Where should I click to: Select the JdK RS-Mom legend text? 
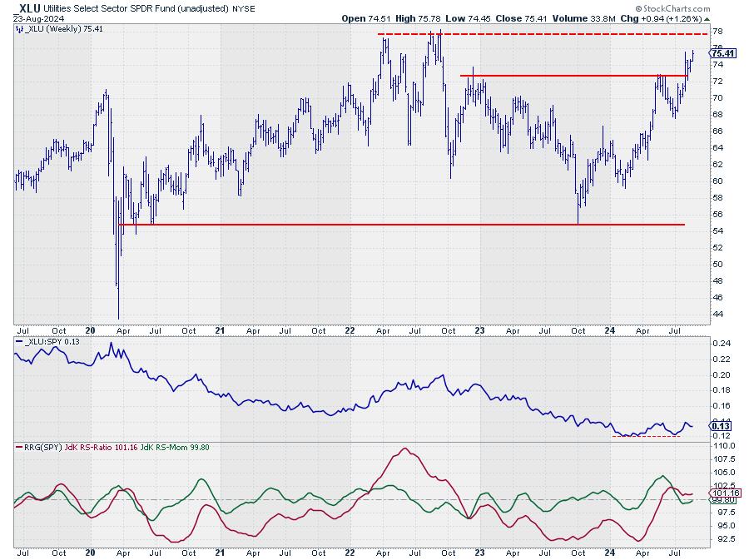pos(188,448)
